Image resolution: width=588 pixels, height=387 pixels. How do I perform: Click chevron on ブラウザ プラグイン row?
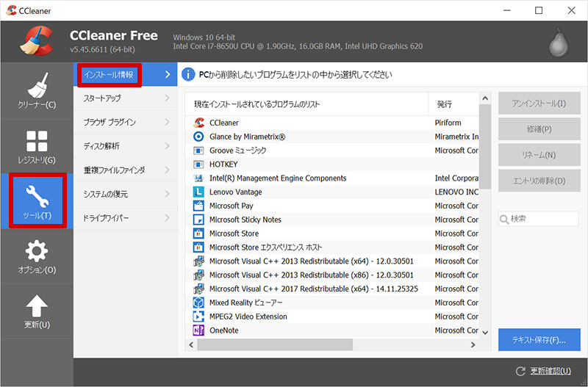point(168,122)
